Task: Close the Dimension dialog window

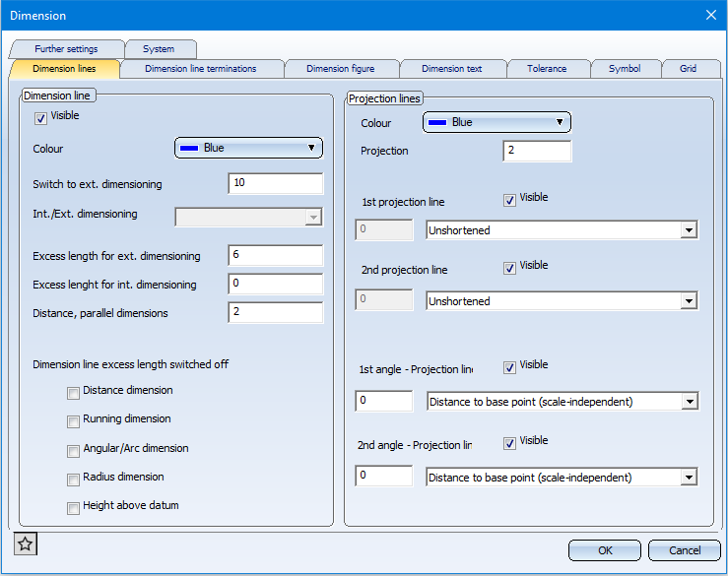Action: [711, 15]
